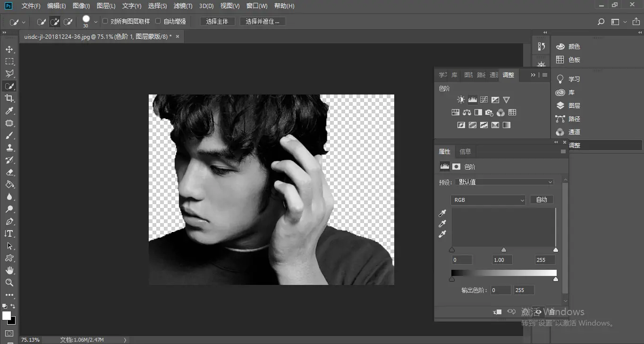
Task: Select the Move tool
Action: coord(9,49)
